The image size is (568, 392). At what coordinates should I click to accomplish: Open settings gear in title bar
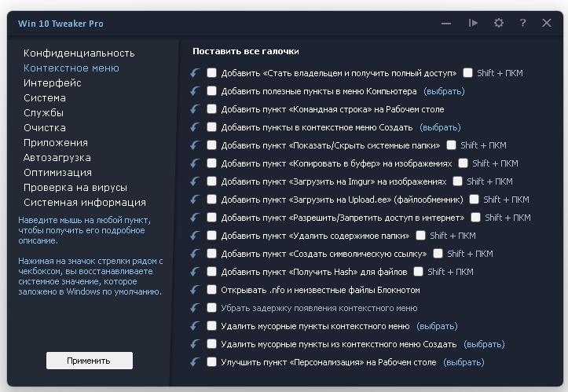(499, 24)
